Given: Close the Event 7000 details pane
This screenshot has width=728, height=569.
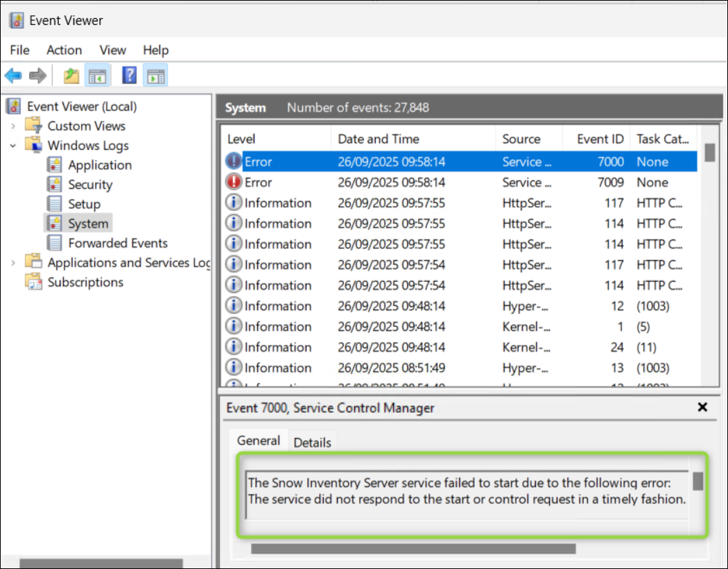Looking at the screenshot, I should click(x=702, y=407).
